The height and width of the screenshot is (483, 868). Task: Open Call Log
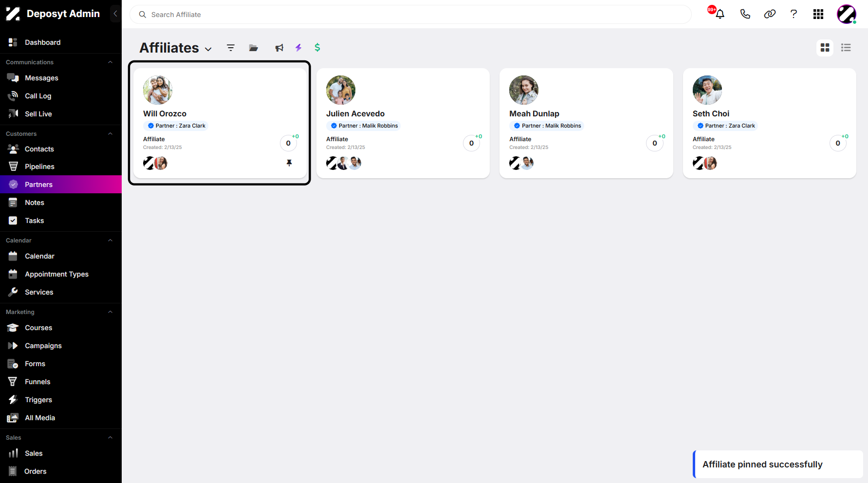(61, 96)
